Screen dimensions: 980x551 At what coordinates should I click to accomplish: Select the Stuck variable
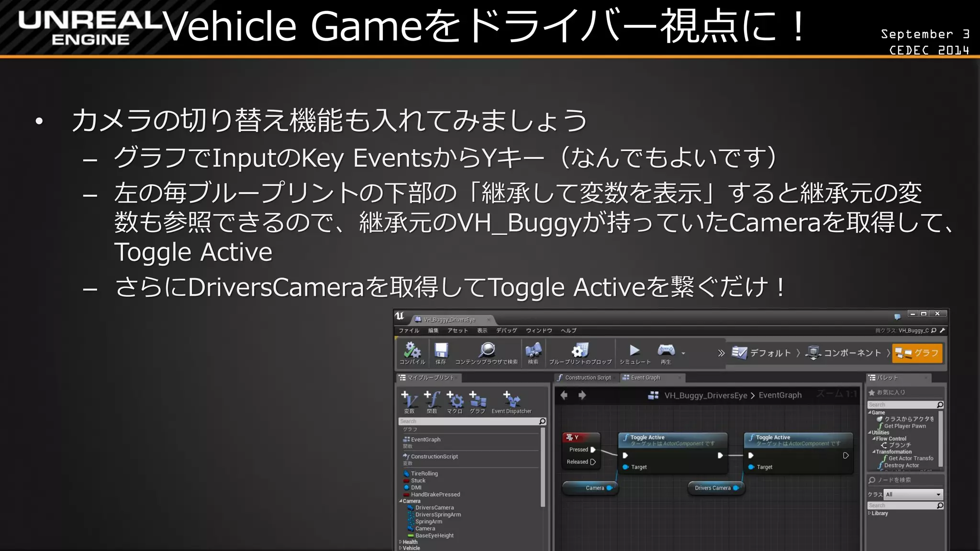418,481
